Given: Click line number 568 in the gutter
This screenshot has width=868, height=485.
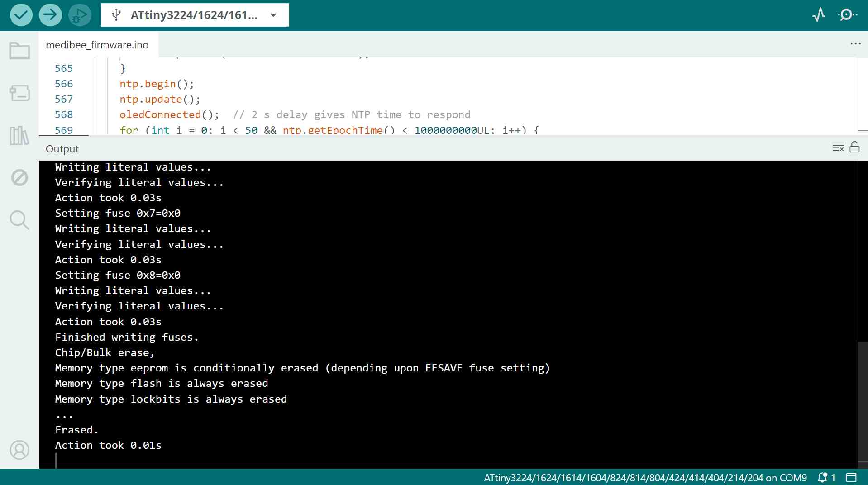Looking at the screenshot, I should click(64, 114).
